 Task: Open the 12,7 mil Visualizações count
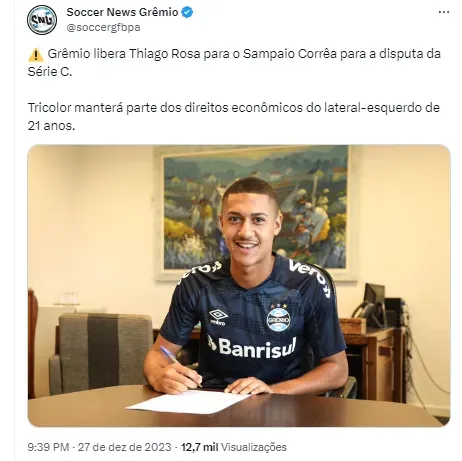(234, 447)
